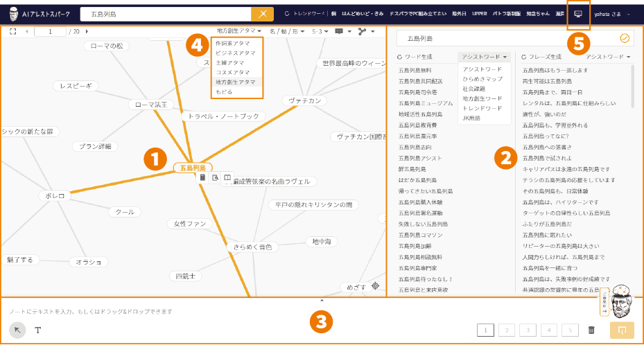Refresh trend words icon in header
The image size is (644, 345).
[287, 14]
